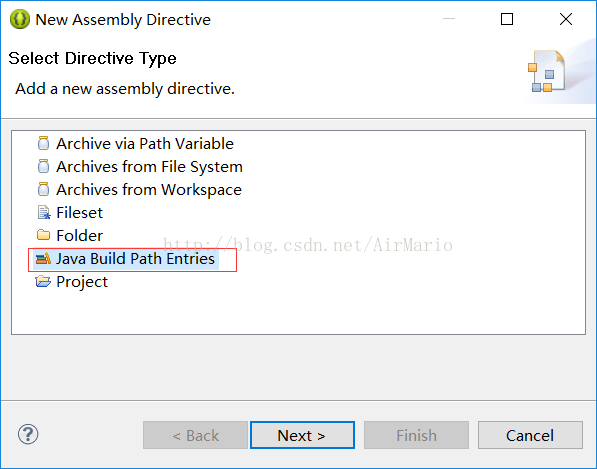
Task: Open help via the question mark icon
Action: click(28, 434)
